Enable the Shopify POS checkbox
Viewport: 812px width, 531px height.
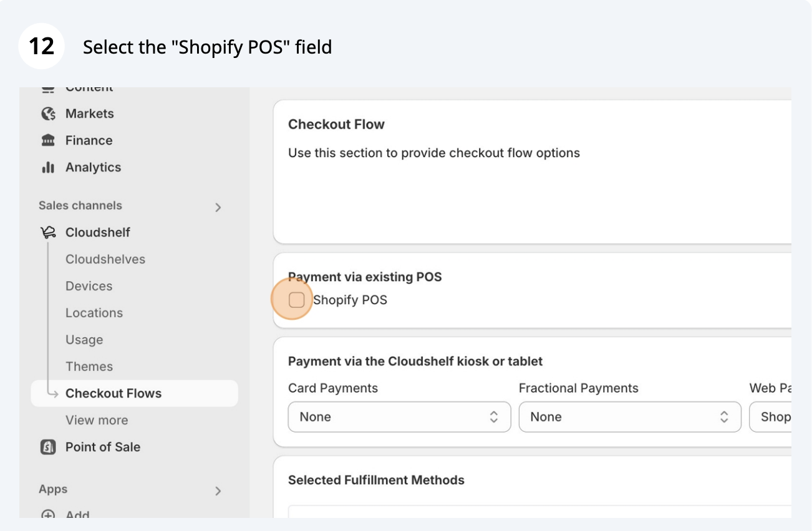coord(297,300)
